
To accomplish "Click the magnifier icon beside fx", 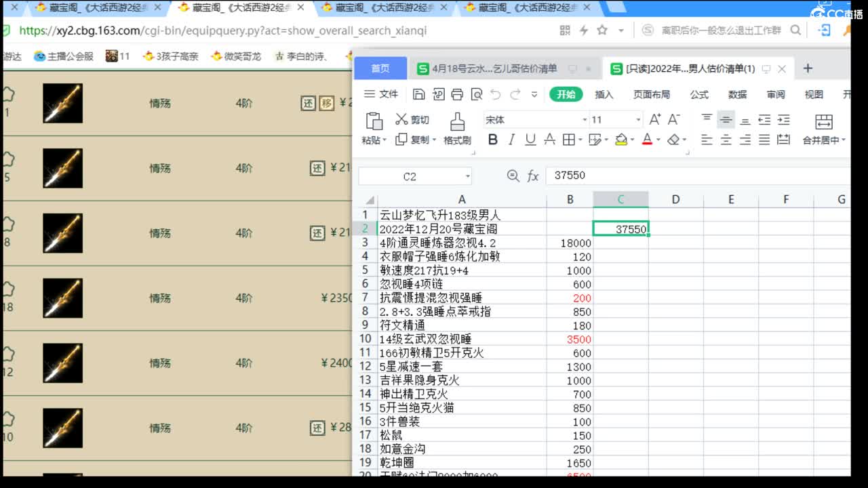I will click(513, 176).
